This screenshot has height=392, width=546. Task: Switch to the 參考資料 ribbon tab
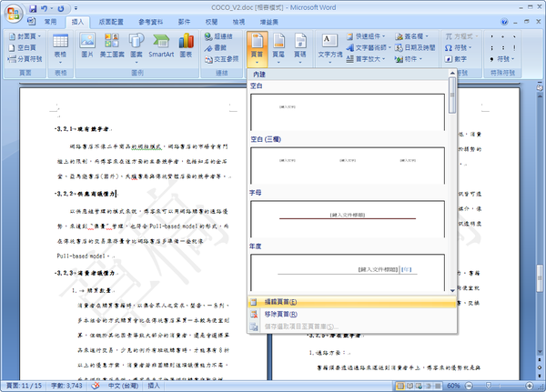click(x=150, y=22)
